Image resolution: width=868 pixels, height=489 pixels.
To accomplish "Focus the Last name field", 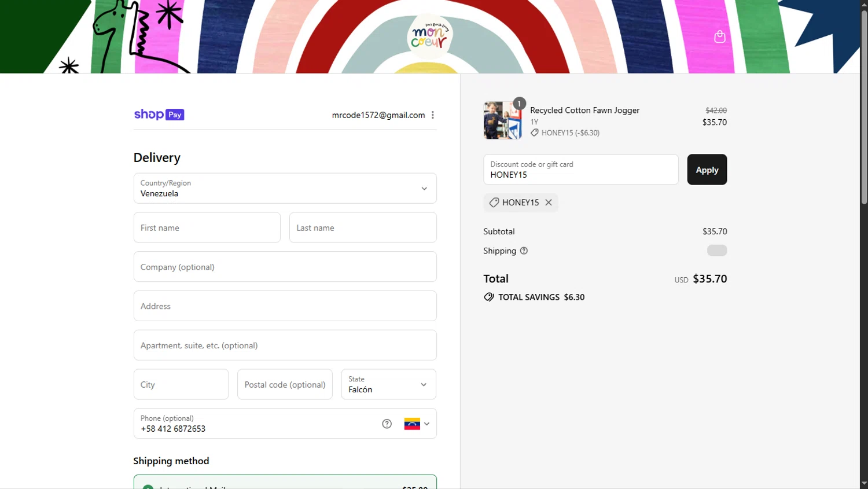I will 363,227.
